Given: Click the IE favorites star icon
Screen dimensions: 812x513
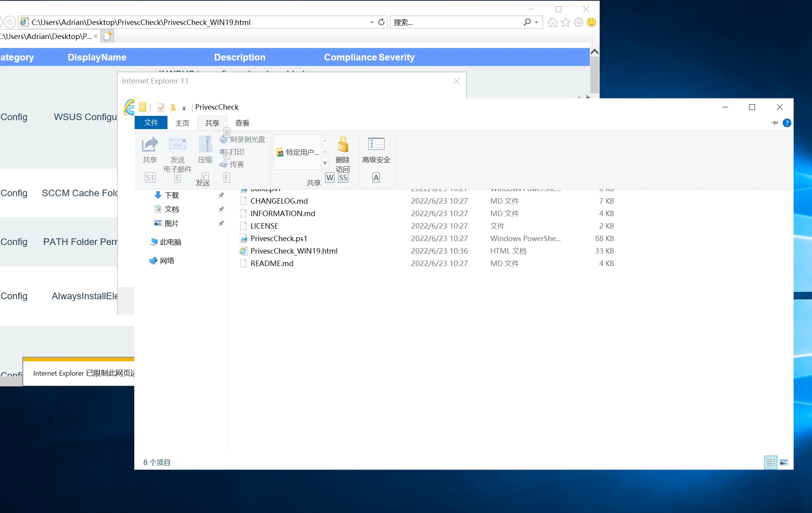Looking at the screenshot, I should 566,22.
